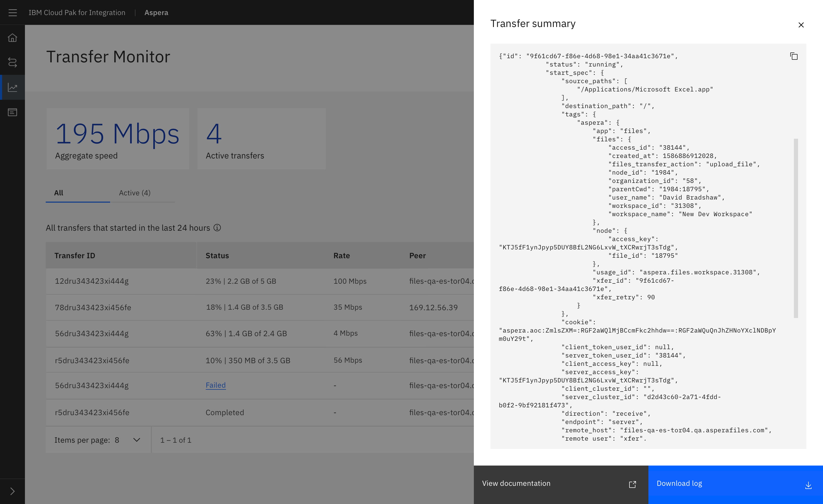This screenshot has height=504, width=823.
Task: Click Aspera in the top header
Action: click(x=156, y=13)
